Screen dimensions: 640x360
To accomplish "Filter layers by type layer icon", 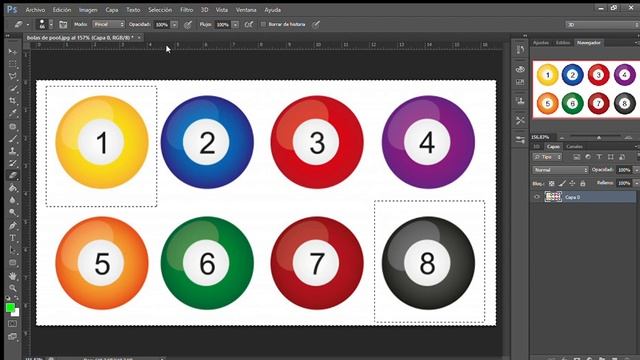I will pyautogui.click(x=599, y=157).
